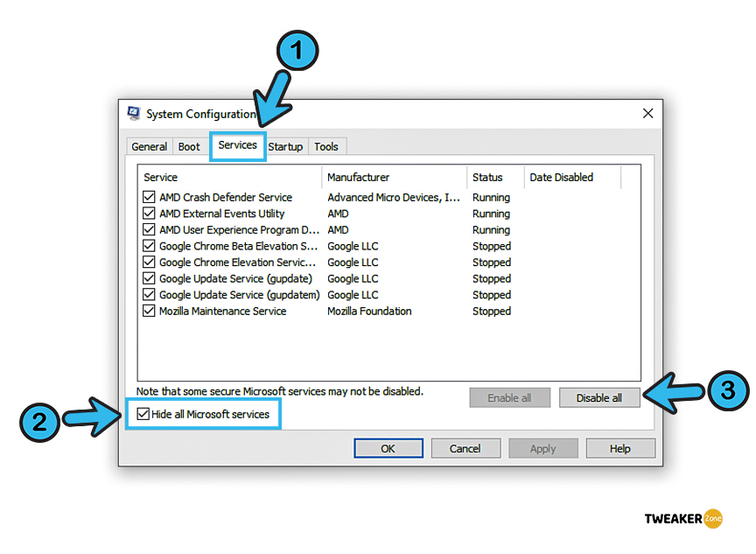Viewport: 756px width, 554px height.
Task: Confirm with the OK button
Action: (388, 448)
